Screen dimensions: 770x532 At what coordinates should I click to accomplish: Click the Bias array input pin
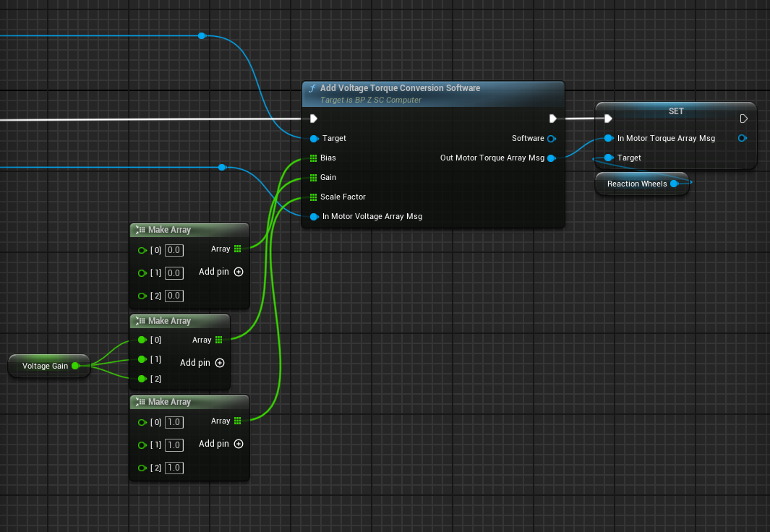[313, 158]
